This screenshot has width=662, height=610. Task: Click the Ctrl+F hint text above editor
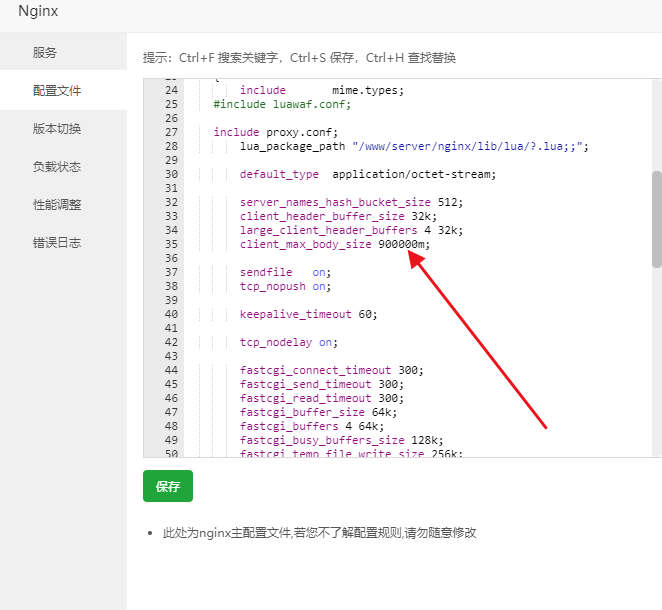tap(299, 57)
